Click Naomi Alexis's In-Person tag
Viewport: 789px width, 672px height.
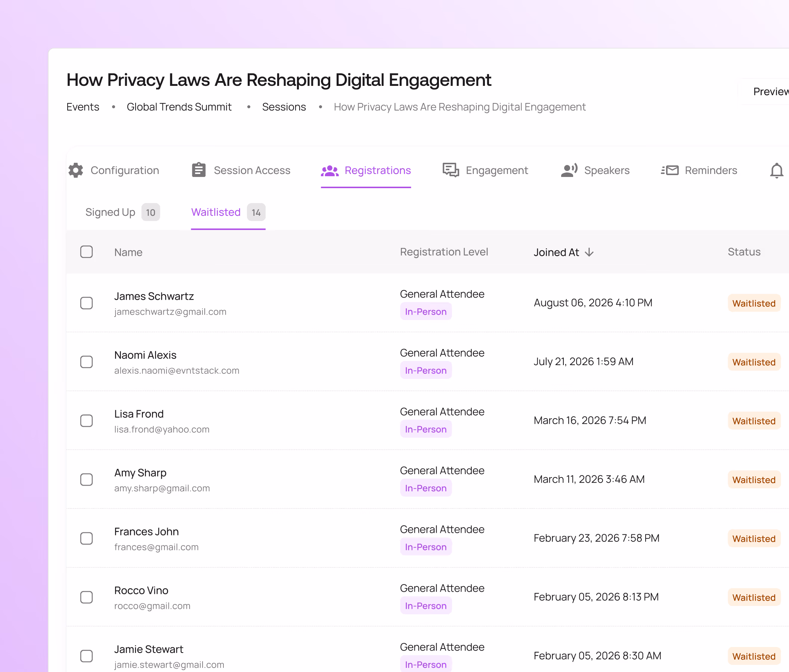click(x=426, y=370)
